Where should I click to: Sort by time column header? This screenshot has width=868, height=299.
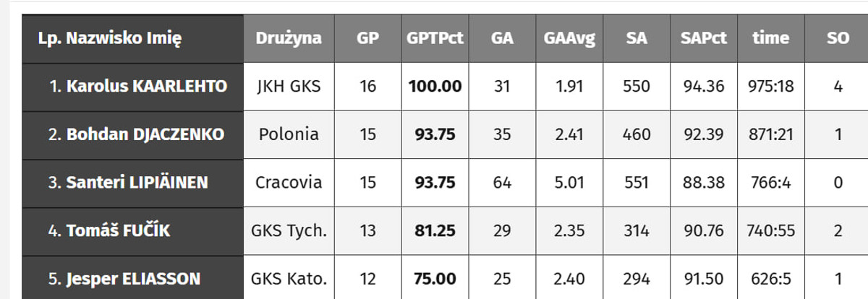point(771,38)
